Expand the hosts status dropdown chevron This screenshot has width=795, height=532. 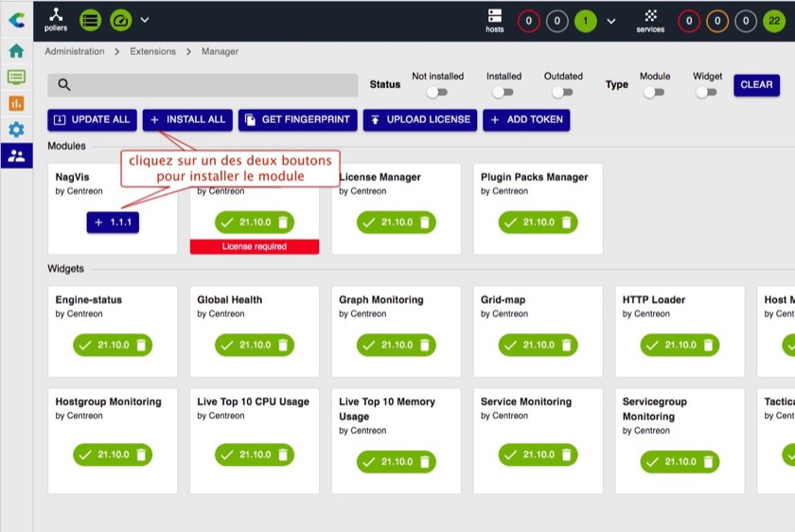click(611, 21)
